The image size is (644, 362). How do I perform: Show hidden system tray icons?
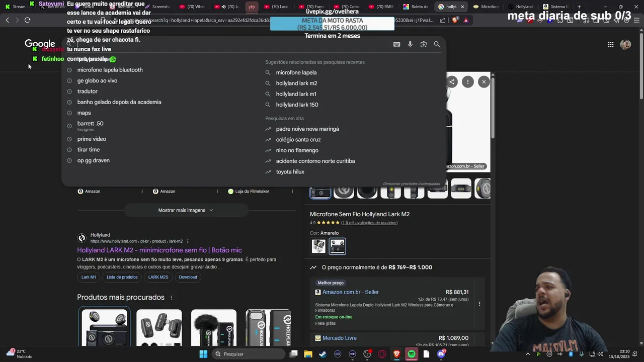click(x=528, y=354)
